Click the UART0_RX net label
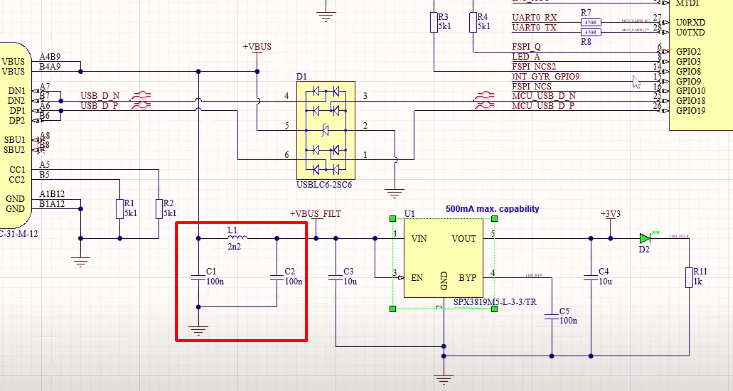Screen dimensions: 733x391 534,17
